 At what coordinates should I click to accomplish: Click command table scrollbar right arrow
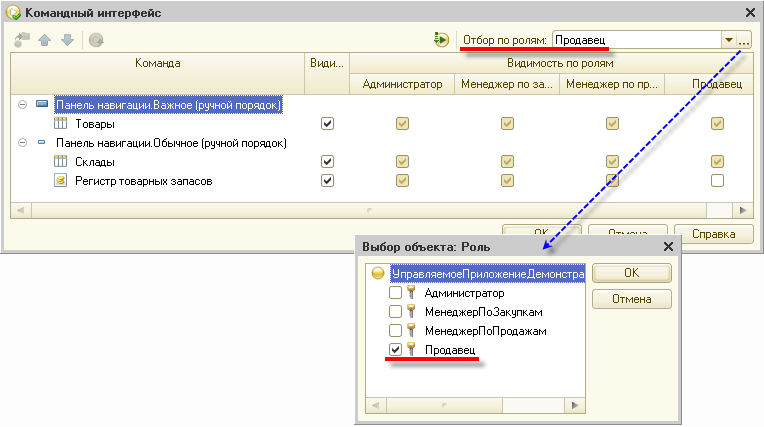coord(743,210)
